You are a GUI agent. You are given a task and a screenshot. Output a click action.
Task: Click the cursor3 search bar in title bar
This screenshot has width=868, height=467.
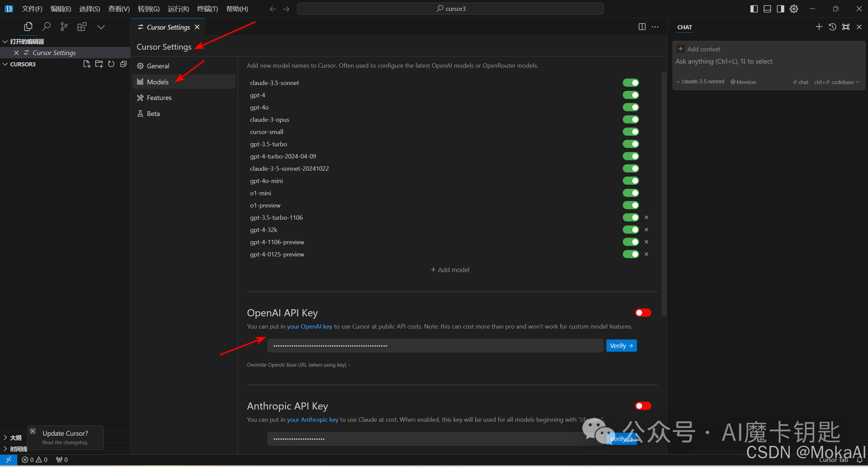point(450,9)
